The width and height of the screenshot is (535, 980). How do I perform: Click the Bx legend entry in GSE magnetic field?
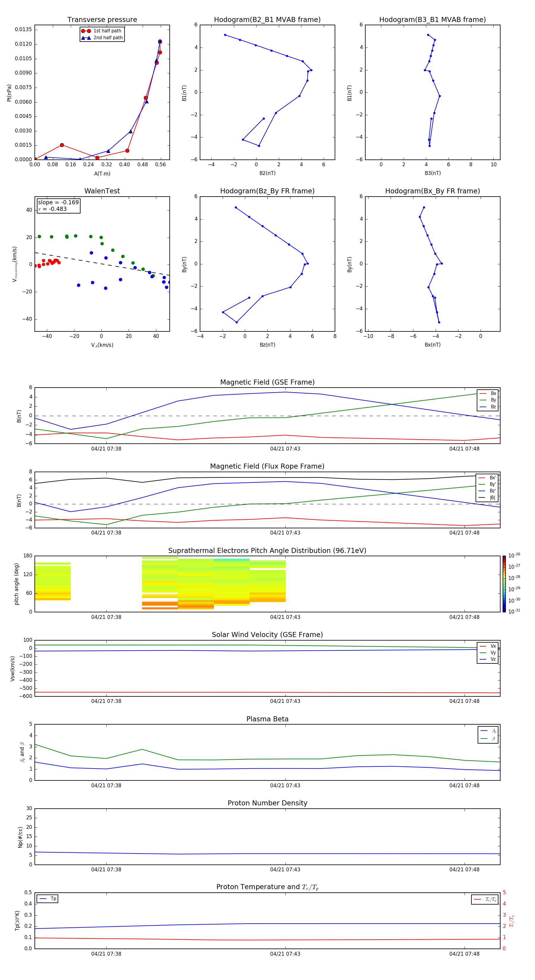(x=488, y=393)
